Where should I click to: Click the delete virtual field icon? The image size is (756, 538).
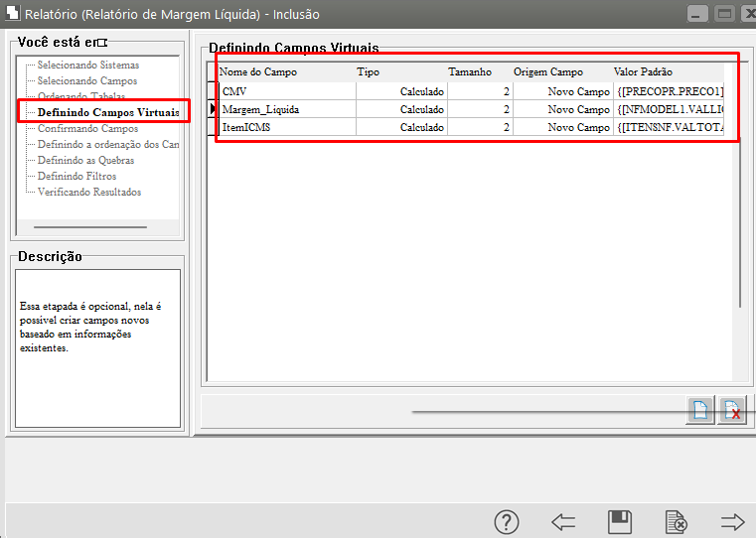pos(732,410)
